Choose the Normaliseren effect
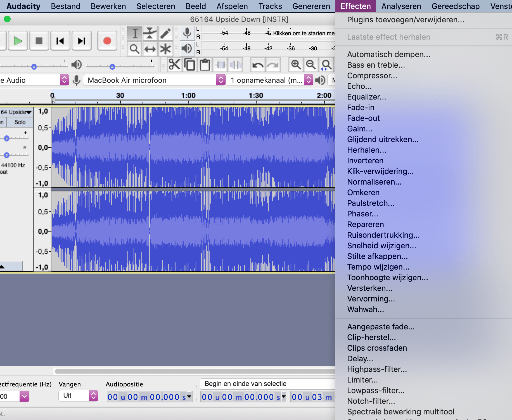The image size is (512, 420). click(x=424, y=182)
